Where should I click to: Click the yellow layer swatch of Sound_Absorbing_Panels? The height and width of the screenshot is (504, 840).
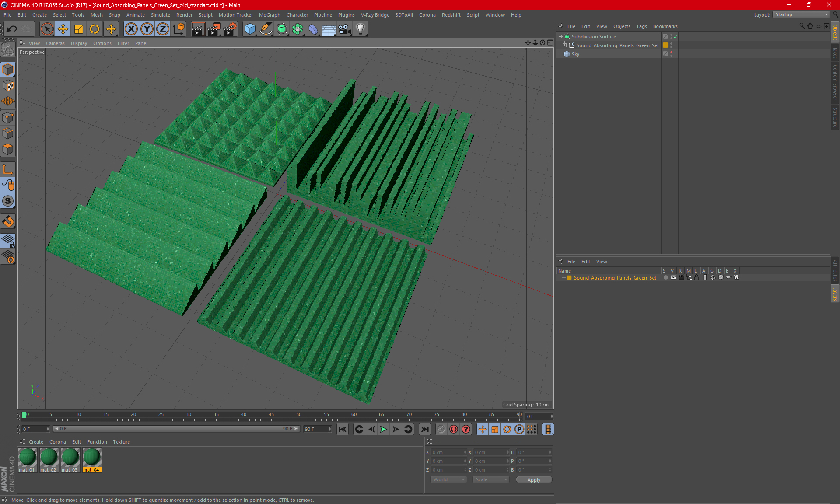click(665, 45)
